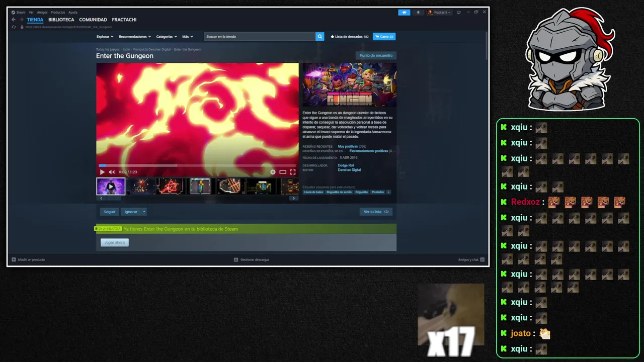
Task: Go back using the Steam back arrow
Action: pos(14,20)
